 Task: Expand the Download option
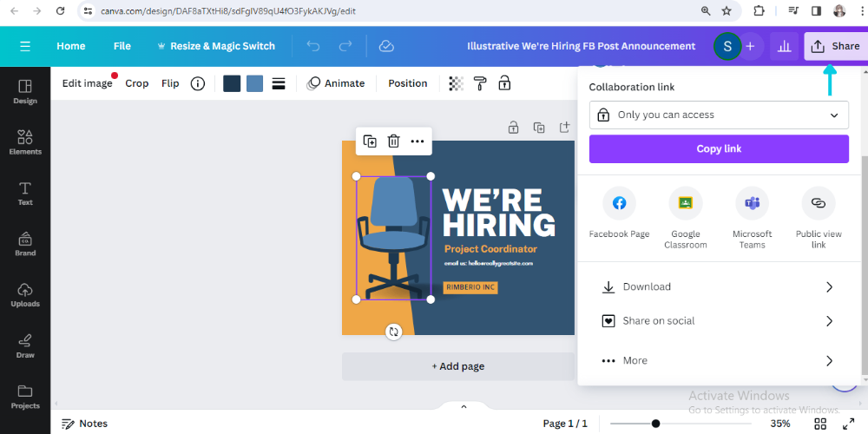point(718,286)
